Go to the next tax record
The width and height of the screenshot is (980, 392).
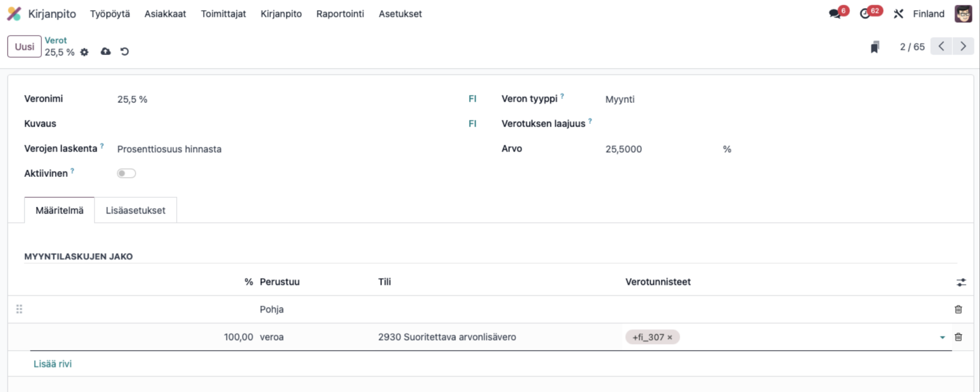click(963, 46)
